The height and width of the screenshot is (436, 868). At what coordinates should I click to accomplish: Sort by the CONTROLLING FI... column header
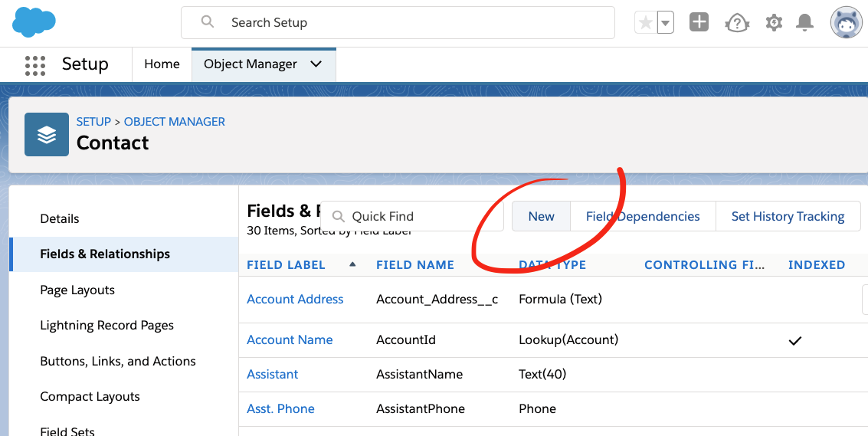pos(704,265)
